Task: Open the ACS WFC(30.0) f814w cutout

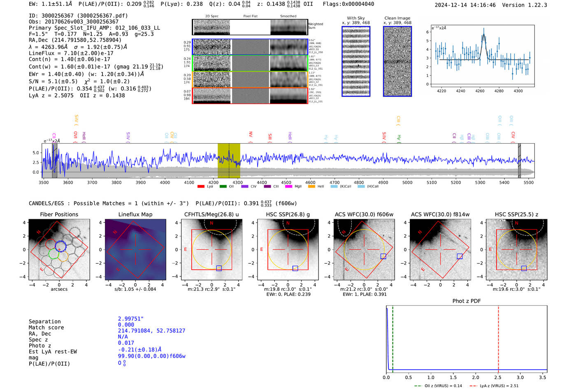Action: point(440,250)
